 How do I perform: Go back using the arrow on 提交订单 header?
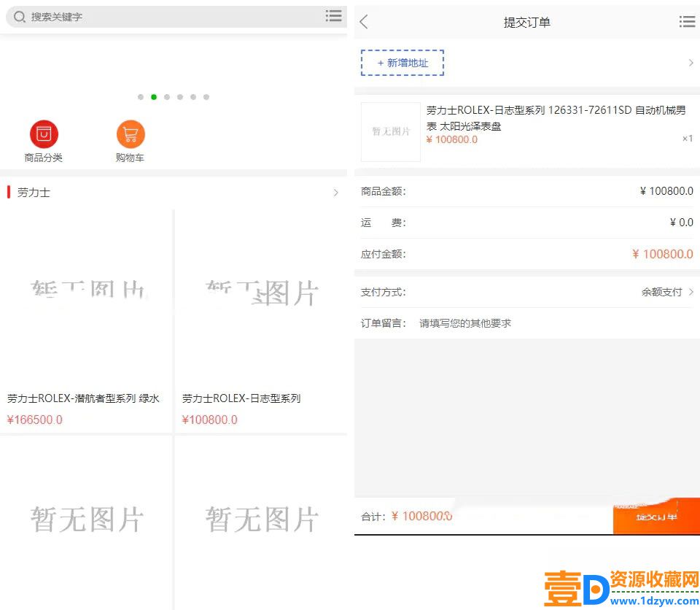pos(364,21)
